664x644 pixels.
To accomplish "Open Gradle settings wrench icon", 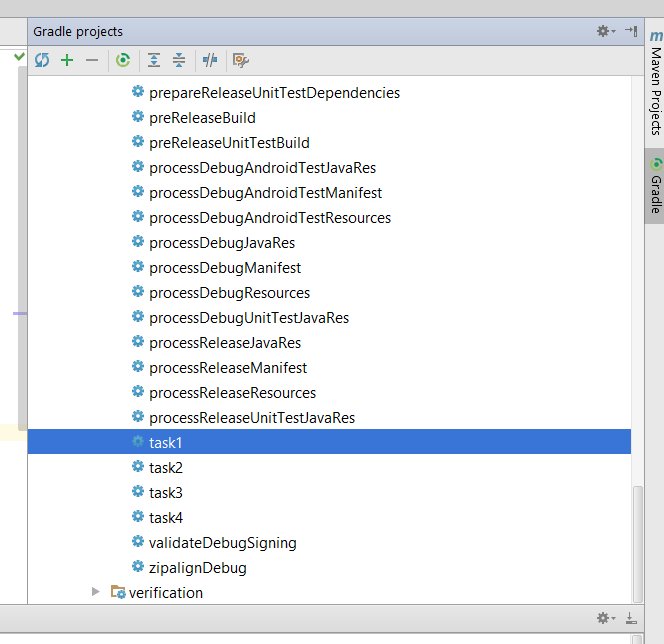I will coord(240,60).
